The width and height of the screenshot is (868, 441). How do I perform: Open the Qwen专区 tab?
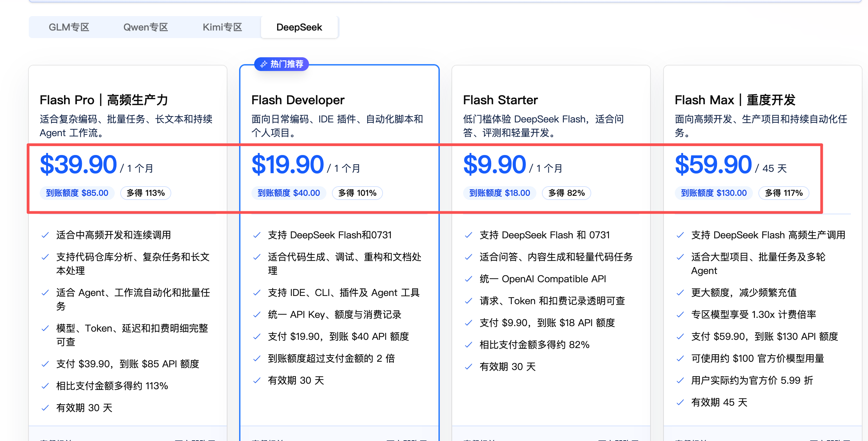click(146, 27)
